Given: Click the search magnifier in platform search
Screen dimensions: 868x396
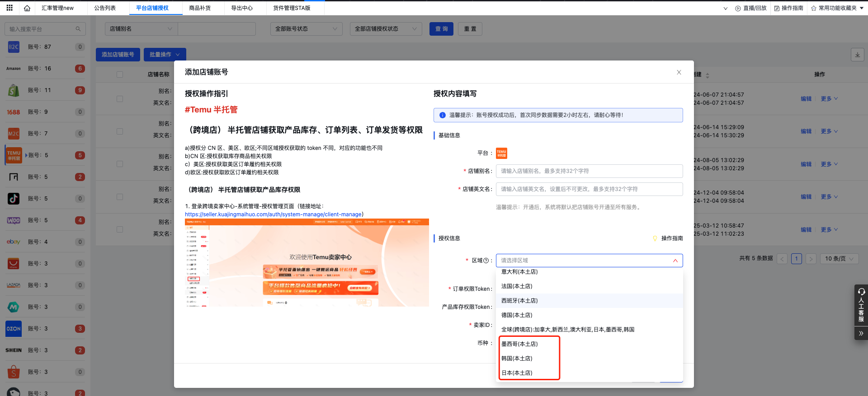Looking at the screenshot, I should pos(78,29).
